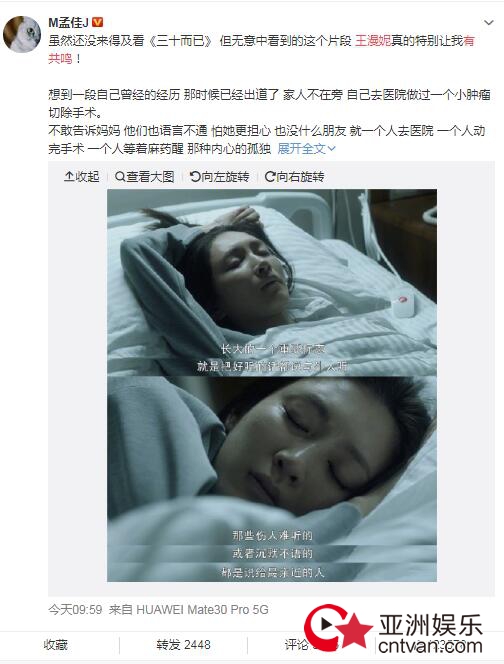Click the up-arrow icon beside 收起
The width and height of the screenshot is (504, 664).
pyautogui.click(x=69, y=177)
